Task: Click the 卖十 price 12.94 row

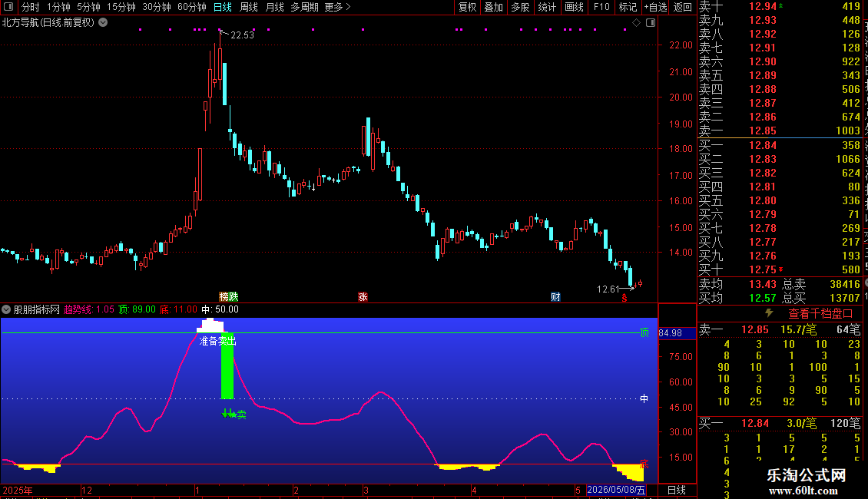Action: (780, 6)
